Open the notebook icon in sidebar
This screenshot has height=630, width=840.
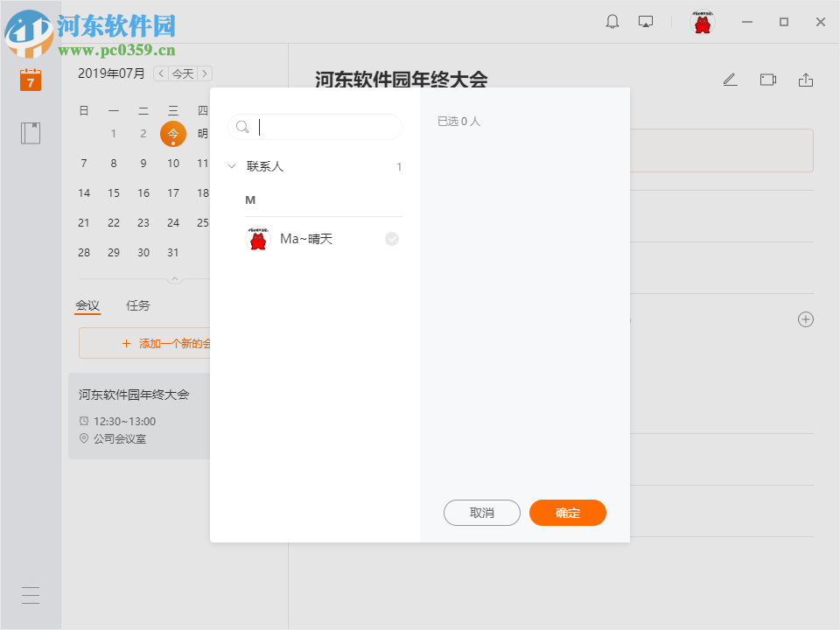(30, 133)
